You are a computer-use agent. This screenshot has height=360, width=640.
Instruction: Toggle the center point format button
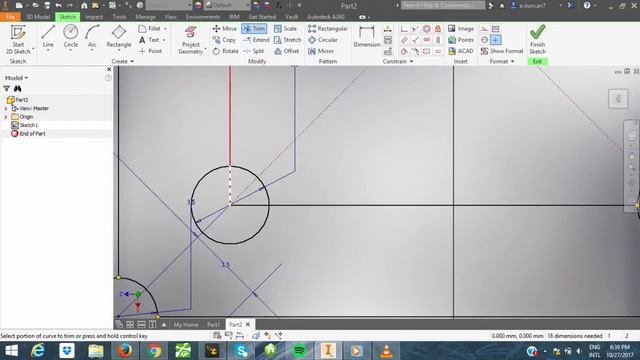pos(496,40)
